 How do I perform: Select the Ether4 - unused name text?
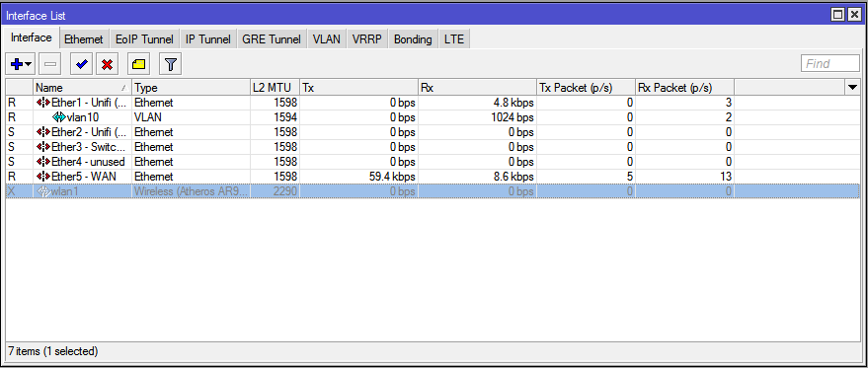[88, 162]
